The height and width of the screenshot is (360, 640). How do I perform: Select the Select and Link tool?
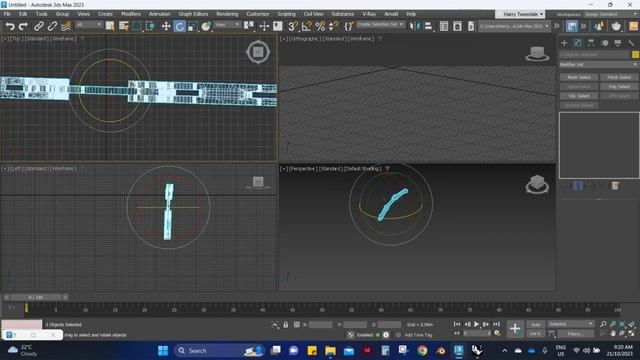(x=38, y=26)
